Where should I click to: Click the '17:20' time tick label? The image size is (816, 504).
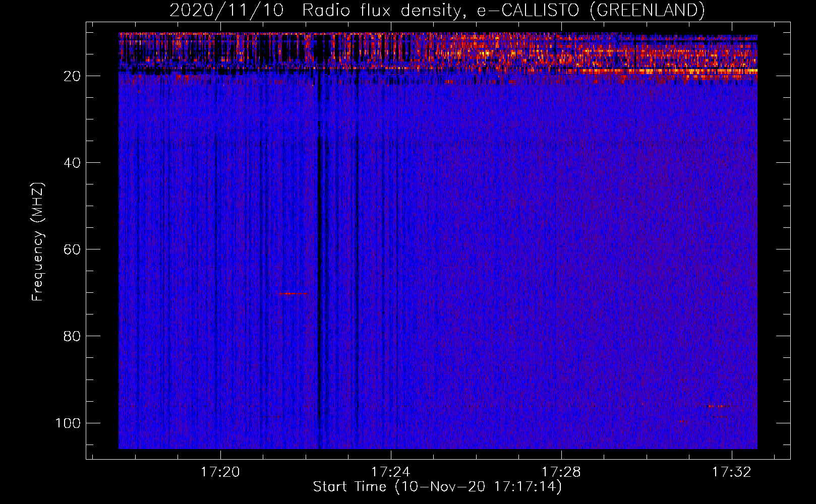pyautogui.click(x=220, y=472)
